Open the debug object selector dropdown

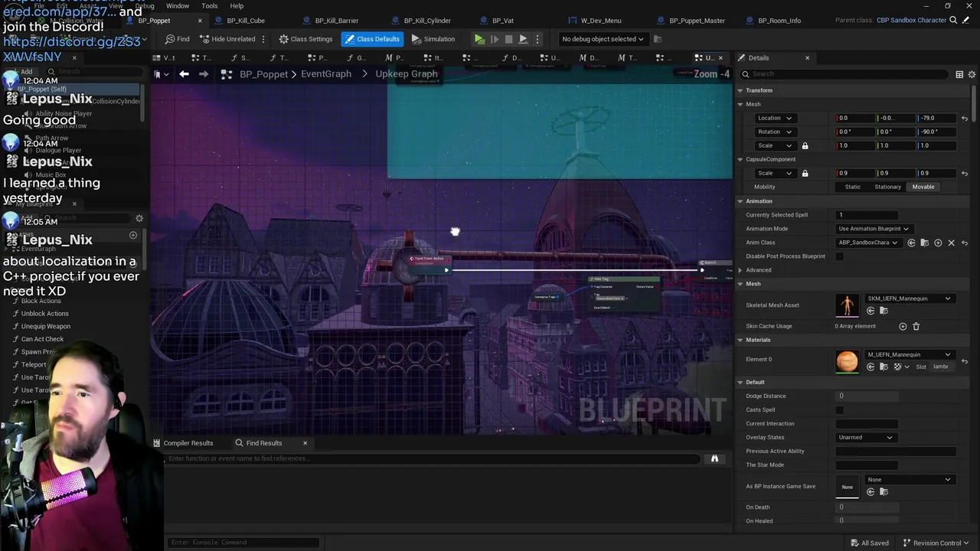(603, 39)
